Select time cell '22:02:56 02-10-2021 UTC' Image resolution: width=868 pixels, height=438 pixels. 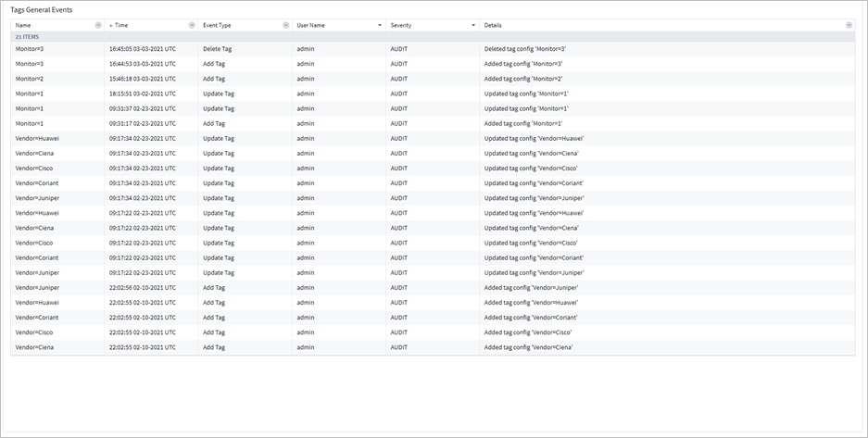click(x=143, y=288)
